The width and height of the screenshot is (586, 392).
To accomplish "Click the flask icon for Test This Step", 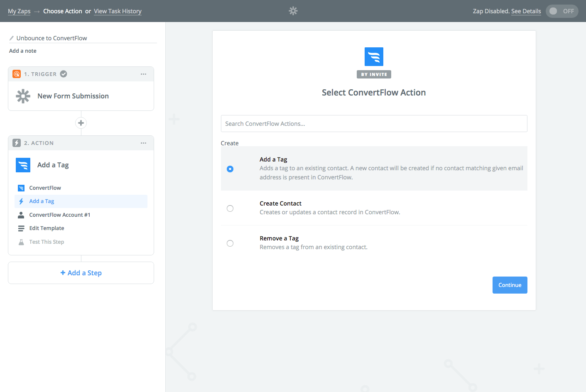I will [21, 242].
